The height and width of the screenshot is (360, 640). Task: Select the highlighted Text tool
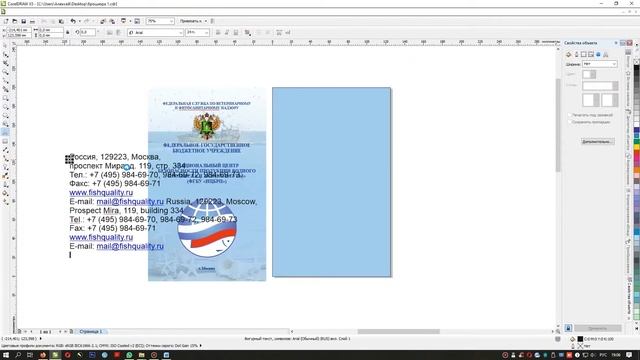click(x=5, y=132)
